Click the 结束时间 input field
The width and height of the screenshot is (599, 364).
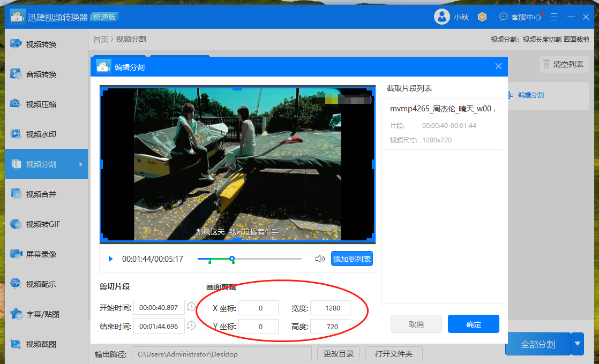(x=159, y=326)
